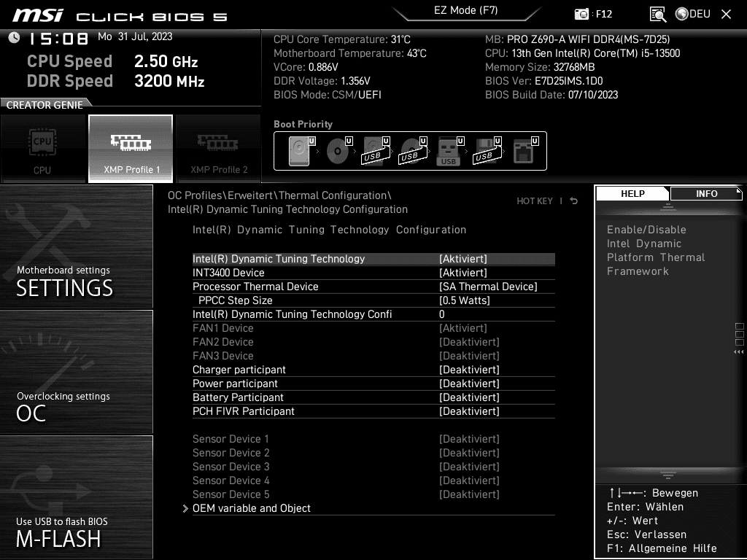Take a screenshot with the F12 camera icon

point(581,15)
